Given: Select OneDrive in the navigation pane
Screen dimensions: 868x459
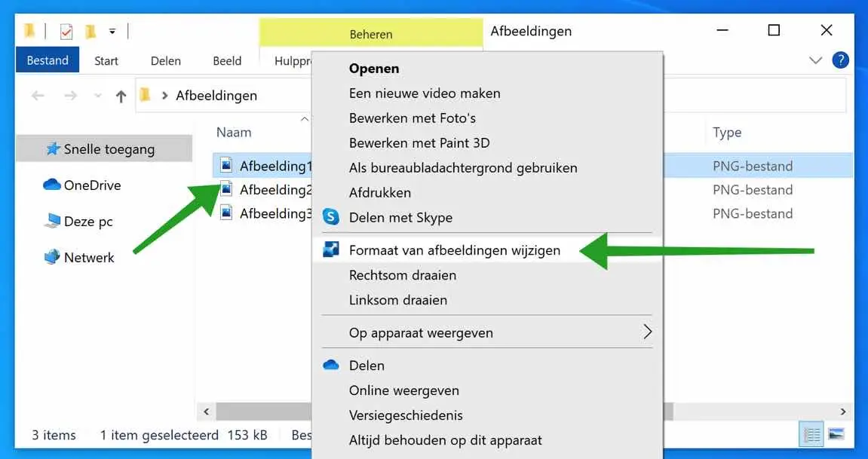Looking at the screenshot, I should (92, 185).
